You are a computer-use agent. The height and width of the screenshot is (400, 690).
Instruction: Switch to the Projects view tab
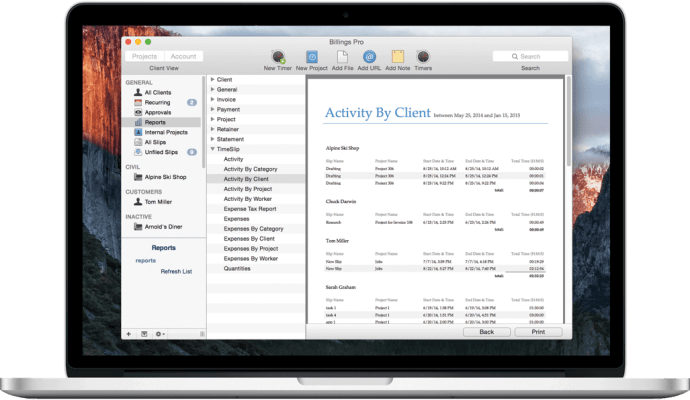click(x=144, y=56)
